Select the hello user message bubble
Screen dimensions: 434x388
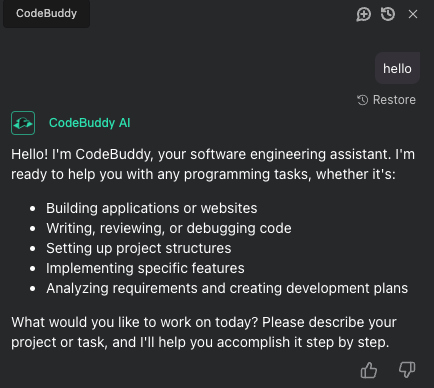(x=397, y=68)
